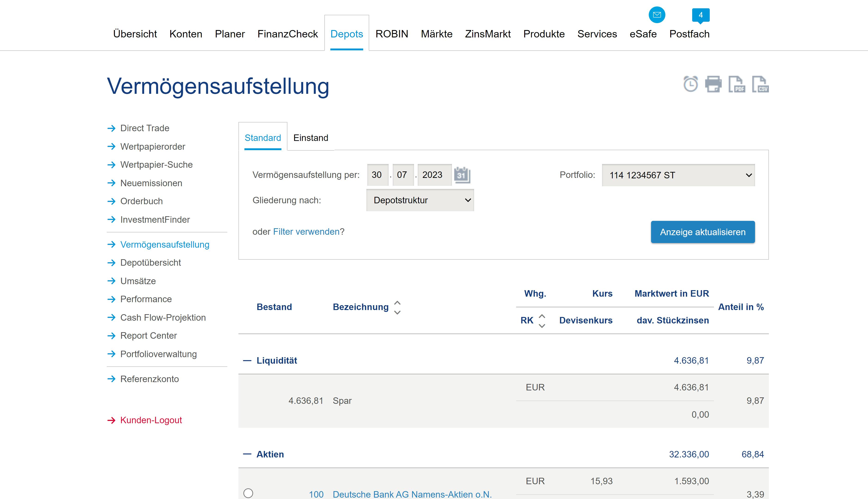Open the print view icon

(x=714, y=85)
